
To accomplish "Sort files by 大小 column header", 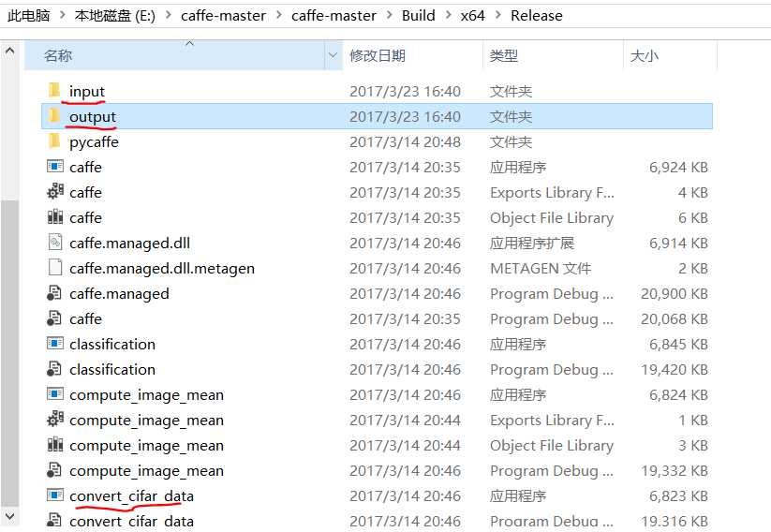I will click(670, 55).
